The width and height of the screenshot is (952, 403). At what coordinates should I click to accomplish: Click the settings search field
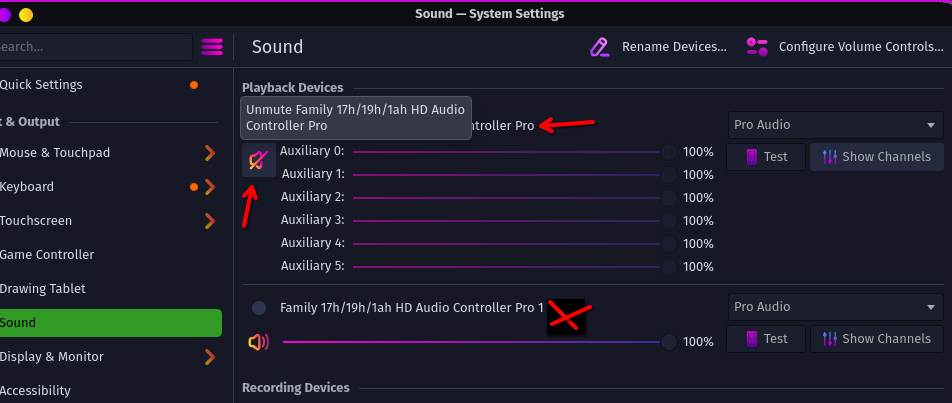click(95, 47)
